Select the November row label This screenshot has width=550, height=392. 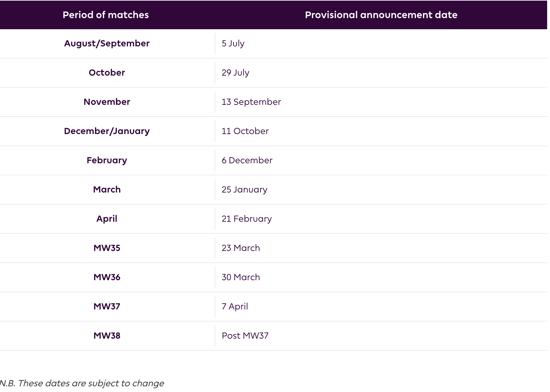(x=107, y=102)
